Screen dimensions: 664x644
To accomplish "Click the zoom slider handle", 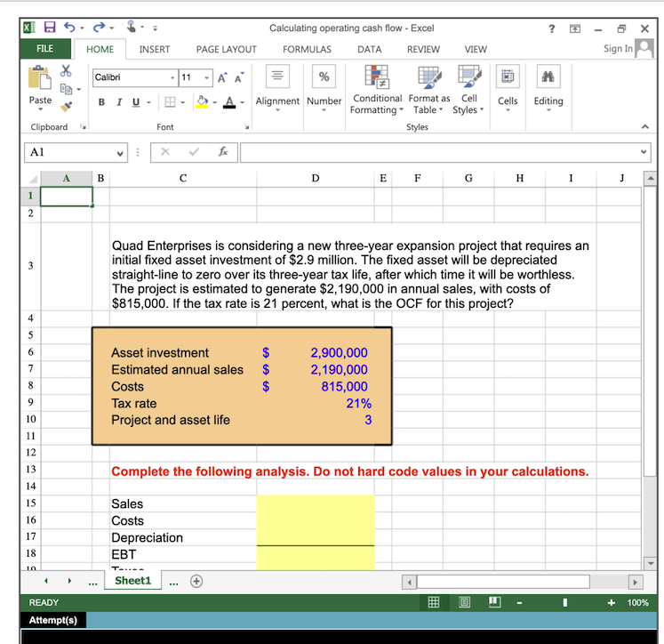I will coord(565,602).
